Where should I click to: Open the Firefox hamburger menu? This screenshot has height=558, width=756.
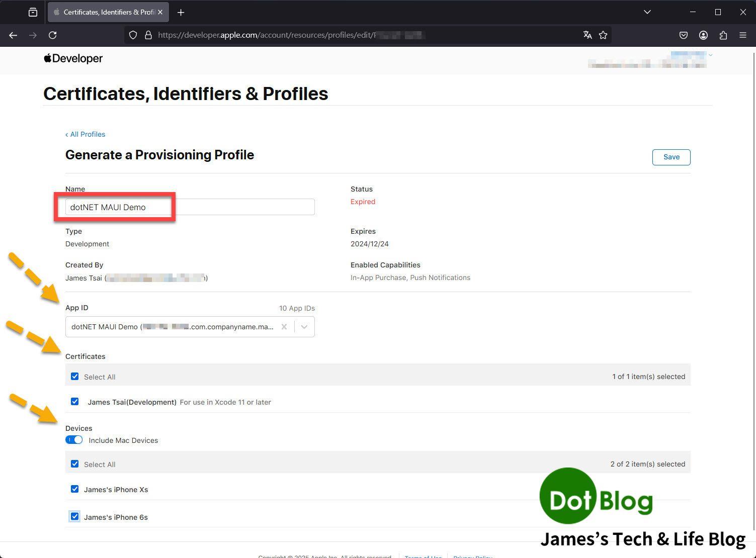[743, 35]
